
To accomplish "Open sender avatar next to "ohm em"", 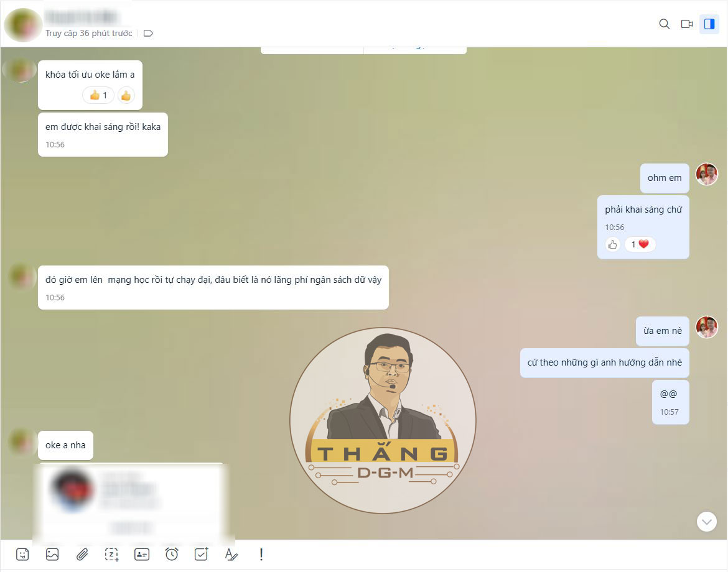I will (x=707, y=175).
